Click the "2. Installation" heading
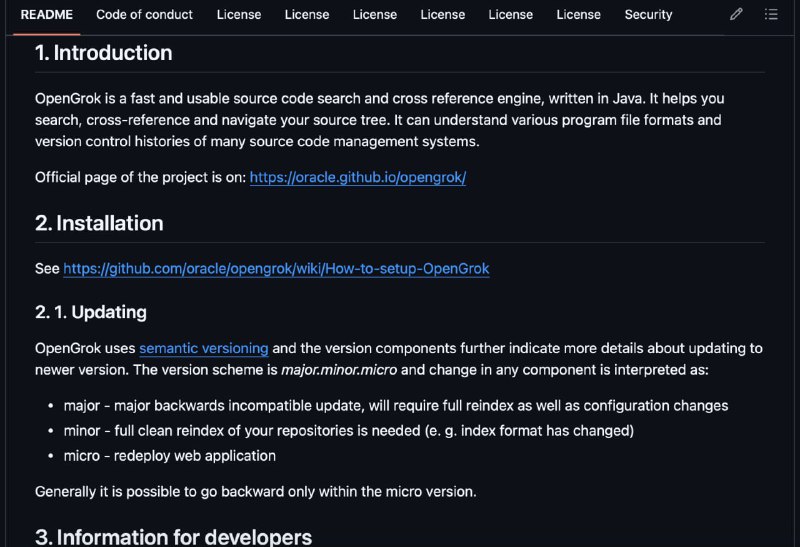Viewport: 800px width, 547px height. 99,223
